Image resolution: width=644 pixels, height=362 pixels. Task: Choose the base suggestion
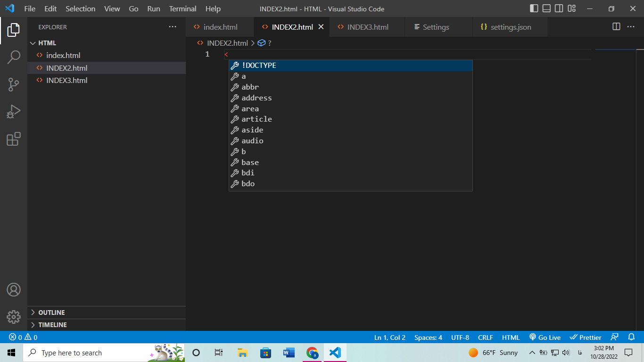click(x=350, y=163)
